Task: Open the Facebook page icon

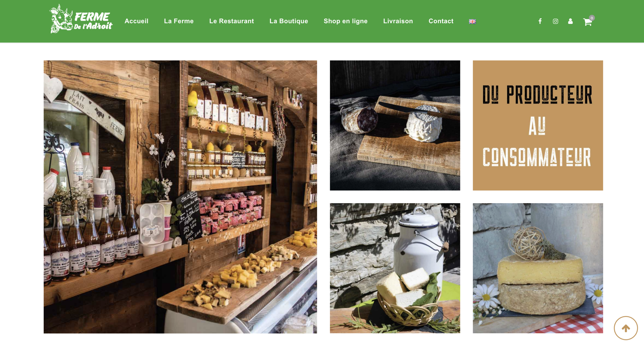Action: (540, 21)
